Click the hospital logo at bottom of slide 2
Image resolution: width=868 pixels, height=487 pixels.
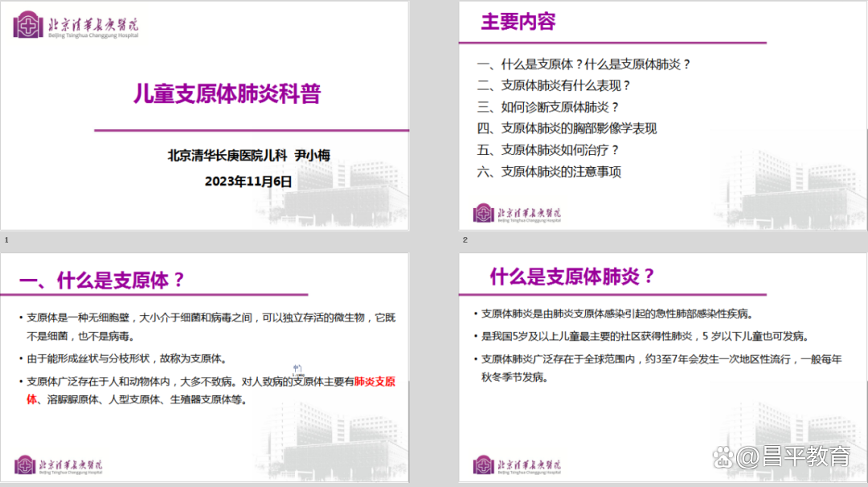coord(517,214)
